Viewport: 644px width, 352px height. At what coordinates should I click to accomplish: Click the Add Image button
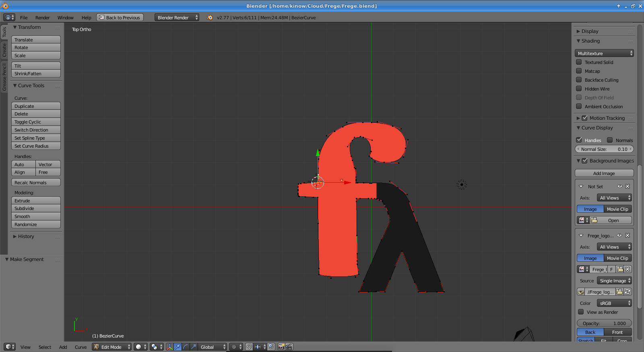tap(604, 173)
